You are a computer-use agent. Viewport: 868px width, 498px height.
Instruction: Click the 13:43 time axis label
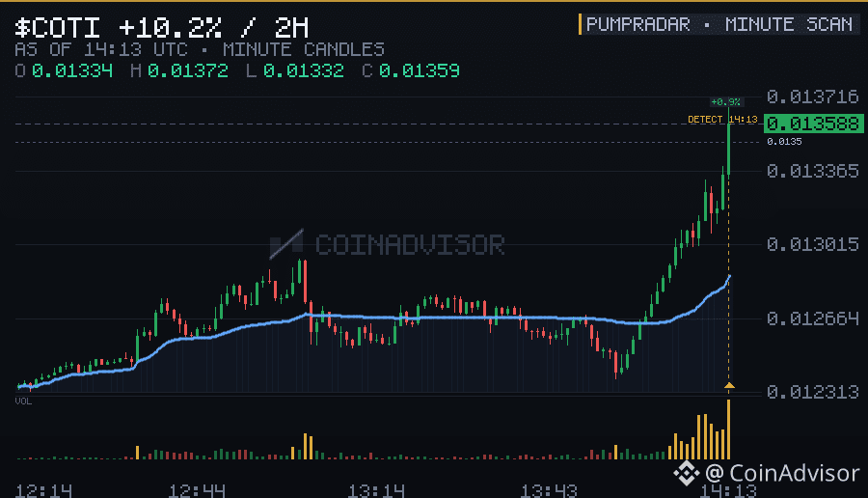coord(549,491)
